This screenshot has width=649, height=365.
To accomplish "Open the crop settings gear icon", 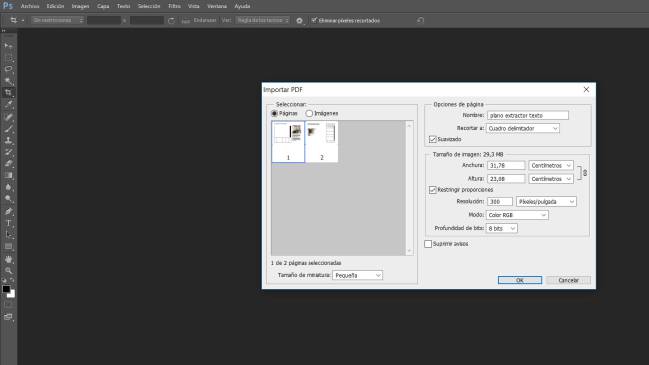I will 300,20.
